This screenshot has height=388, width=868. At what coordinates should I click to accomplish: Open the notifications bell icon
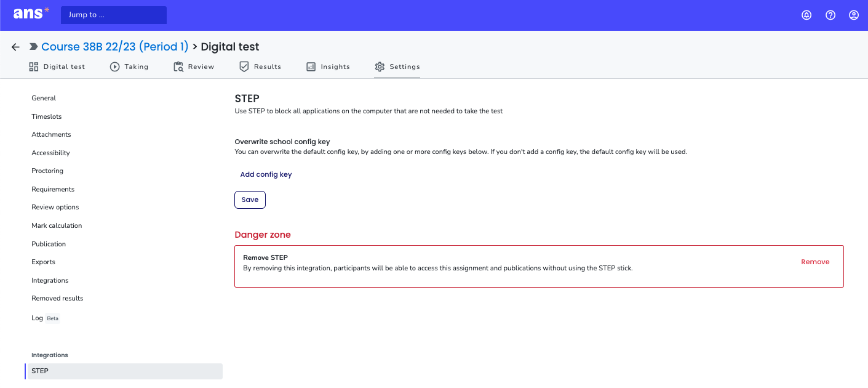806,15
